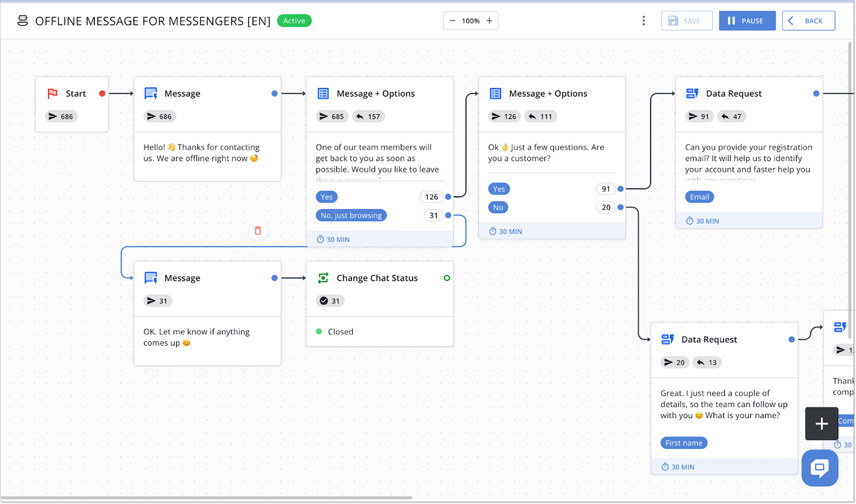Click the output dot of the Hello Message node
This screenshot has height=504, width=856.
tap(275, 93)
